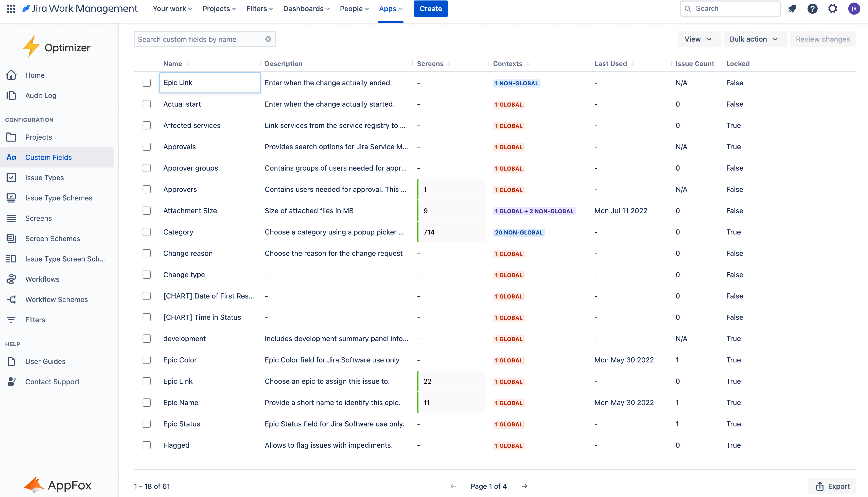This screenshot has height=497, width=868.
Task: Open the Dashboards menu
Action: 306,8
